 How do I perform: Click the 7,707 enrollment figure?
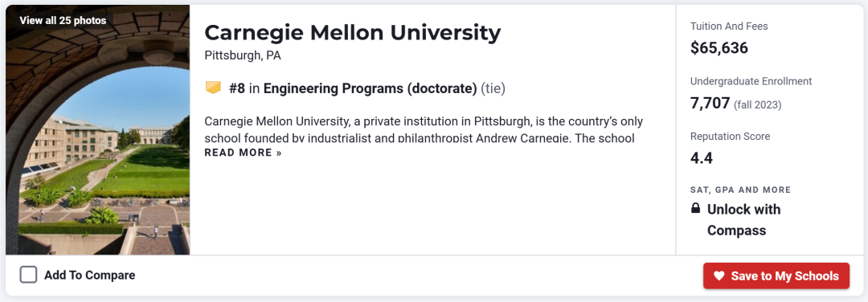click(710, 104)
